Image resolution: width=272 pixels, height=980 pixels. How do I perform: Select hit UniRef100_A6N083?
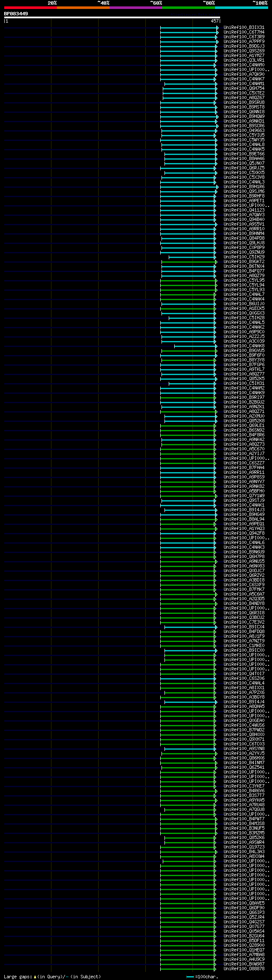[244, 566]
